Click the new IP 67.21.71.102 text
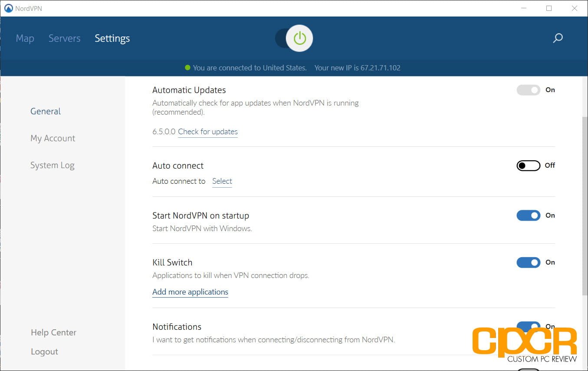The image size is (588, 371). 357,68
